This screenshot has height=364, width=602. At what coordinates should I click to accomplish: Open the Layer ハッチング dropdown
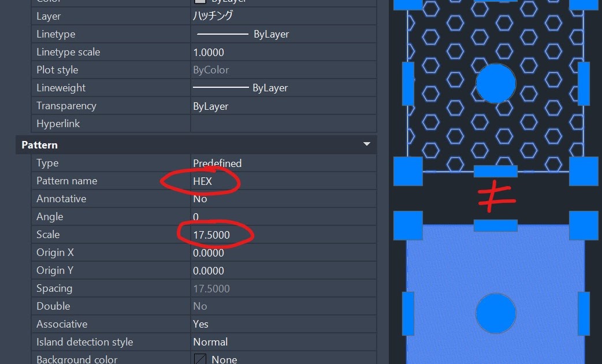[283, 16]
